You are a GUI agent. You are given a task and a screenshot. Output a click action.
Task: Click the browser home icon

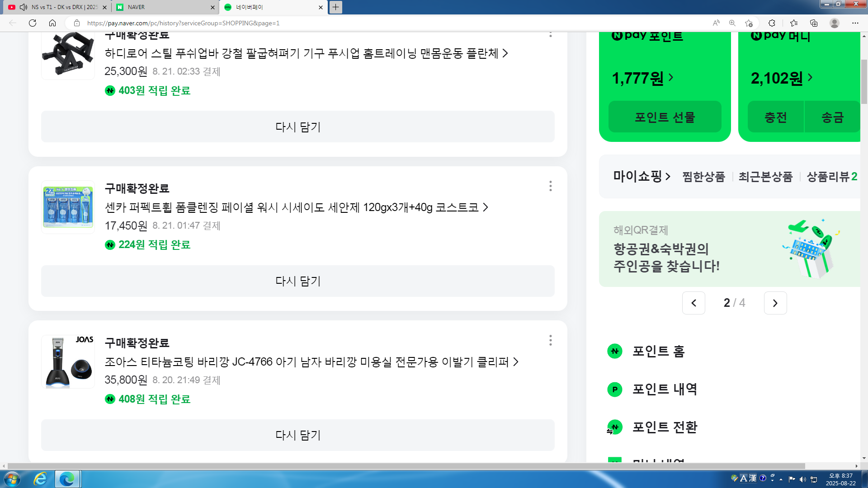[52, 23]
